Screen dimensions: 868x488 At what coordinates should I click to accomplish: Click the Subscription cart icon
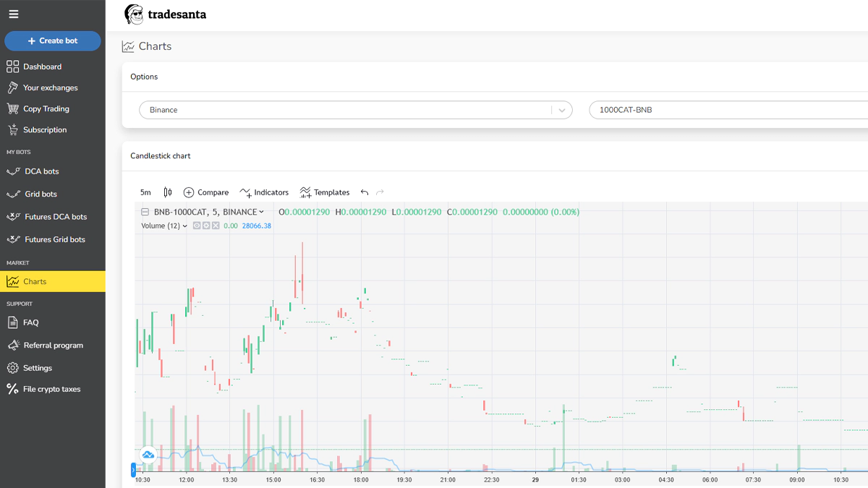point(12,129)
